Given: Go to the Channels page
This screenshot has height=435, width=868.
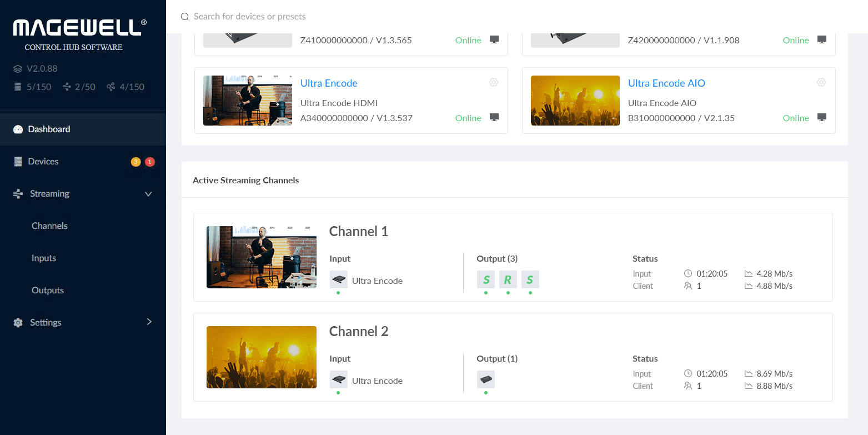Looking at the screenshot, I should click(49, 226).
